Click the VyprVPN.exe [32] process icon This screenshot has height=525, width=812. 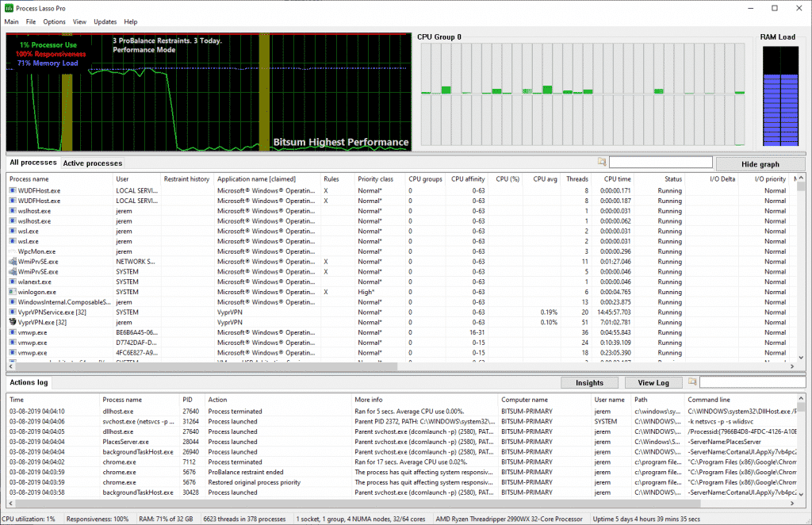coord(13,322)
